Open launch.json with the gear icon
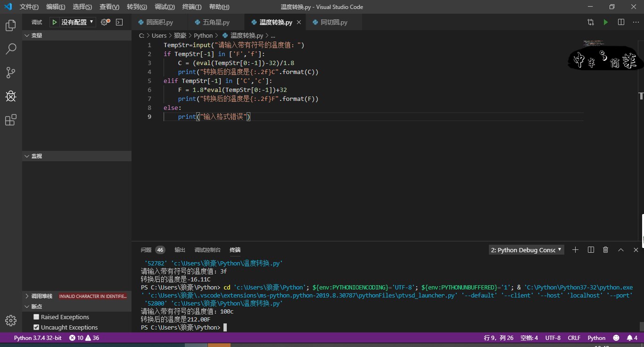The width and height of the screenshot is (644, 347). tap(105, 22)
